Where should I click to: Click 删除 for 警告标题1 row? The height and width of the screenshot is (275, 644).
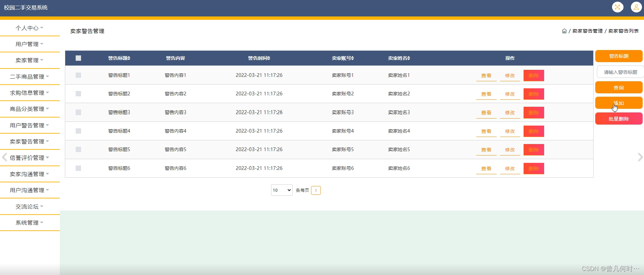[x=534, y=76]
